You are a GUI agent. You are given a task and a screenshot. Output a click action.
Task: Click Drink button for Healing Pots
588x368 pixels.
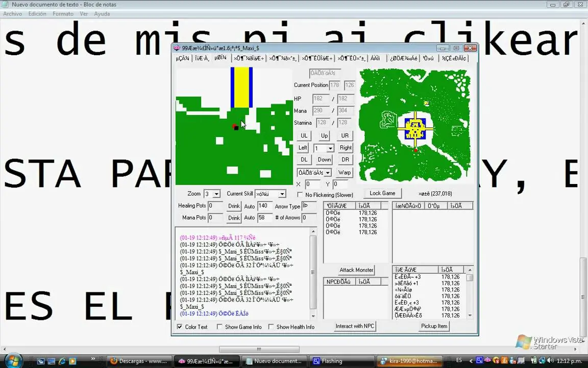click(234, 206)
